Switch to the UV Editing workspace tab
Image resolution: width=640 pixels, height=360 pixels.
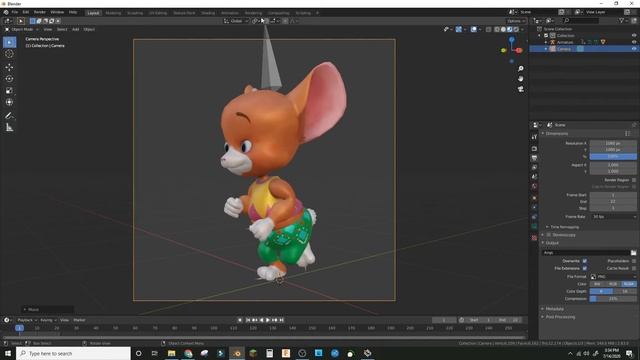click(x=158, y=13)
